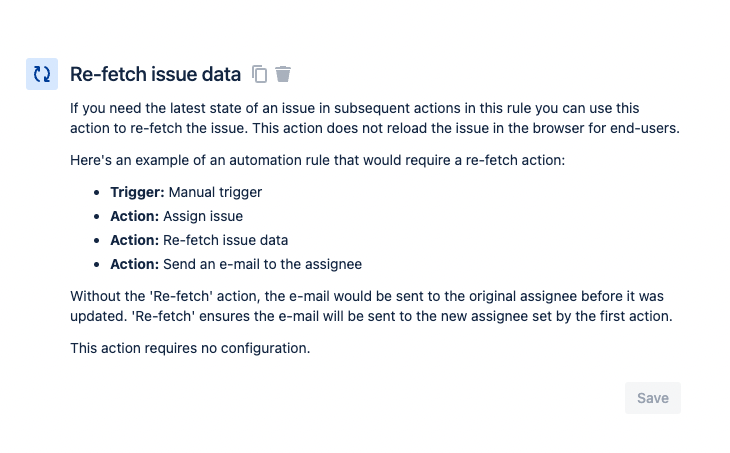Select the 'Re-fetch issue data' heading
This screenshot has height=453, width=730.
pos(155,74)
